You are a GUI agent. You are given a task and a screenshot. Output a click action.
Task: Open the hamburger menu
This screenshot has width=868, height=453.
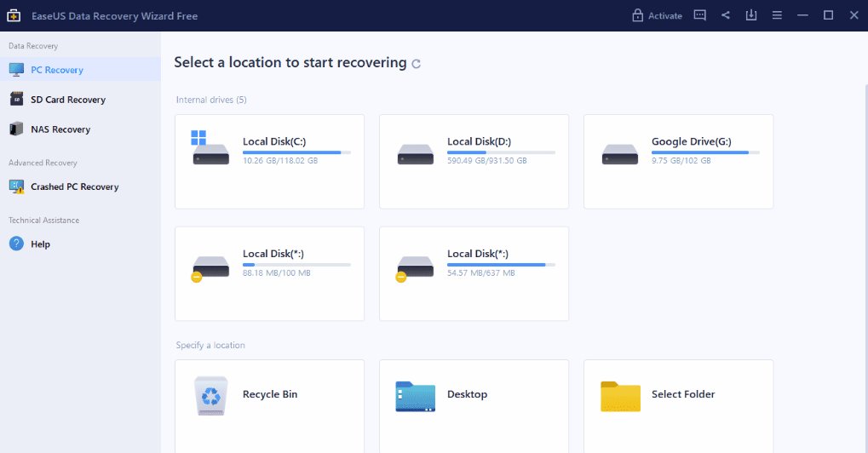[777, 15]
